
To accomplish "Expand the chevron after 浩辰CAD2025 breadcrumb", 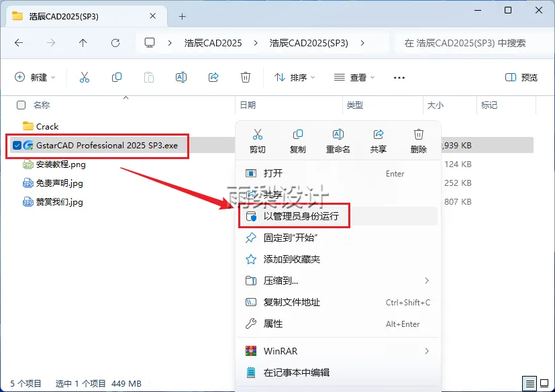I will (256, 43).
